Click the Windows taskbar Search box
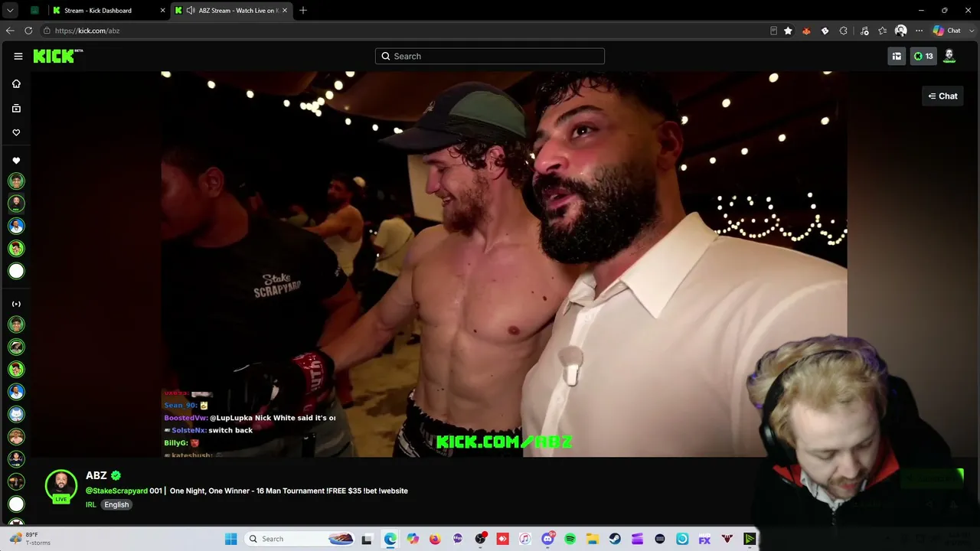Image resolution: width=980 pixels, height=551 pixels. tap(300, 539)
